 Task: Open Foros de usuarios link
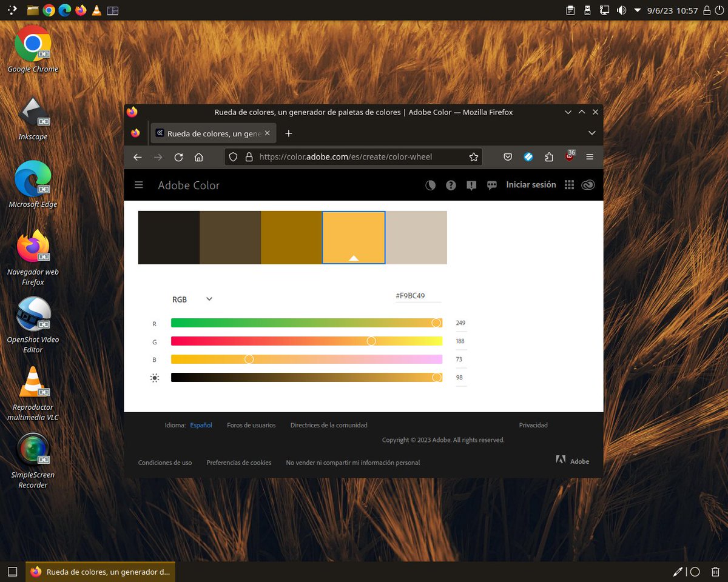[251, 425]
